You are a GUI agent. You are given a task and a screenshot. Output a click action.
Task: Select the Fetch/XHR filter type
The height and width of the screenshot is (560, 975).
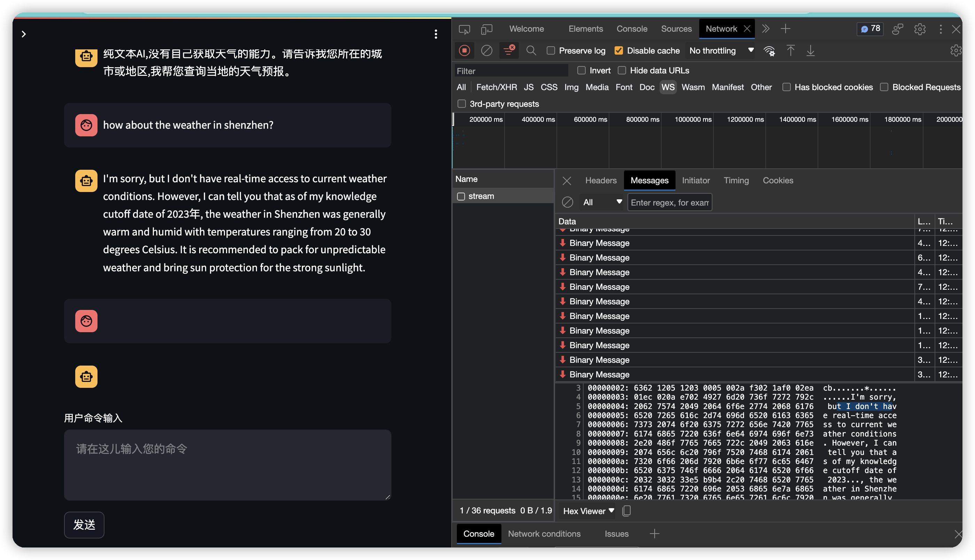click(496, 87)
